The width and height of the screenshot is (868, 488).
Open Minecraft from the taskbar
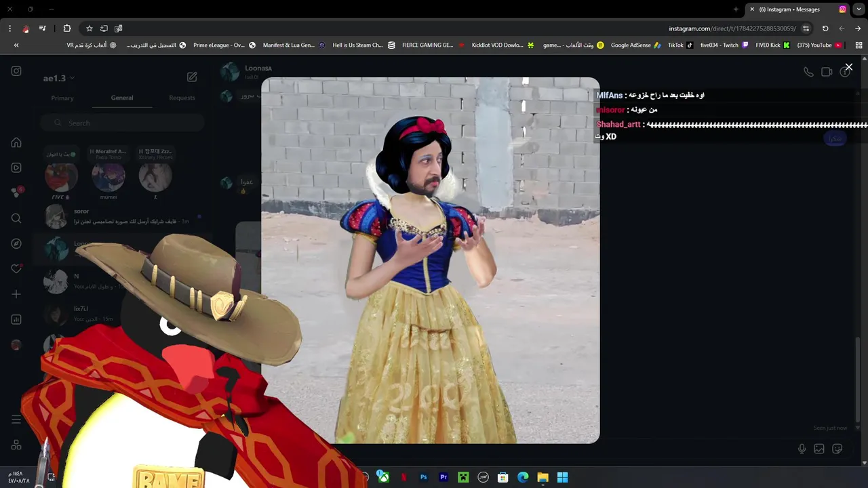click(x=463, y=477)
